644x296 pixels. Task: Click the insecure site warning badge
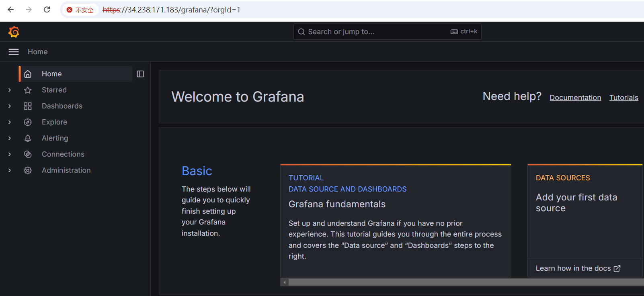point(80,10)
